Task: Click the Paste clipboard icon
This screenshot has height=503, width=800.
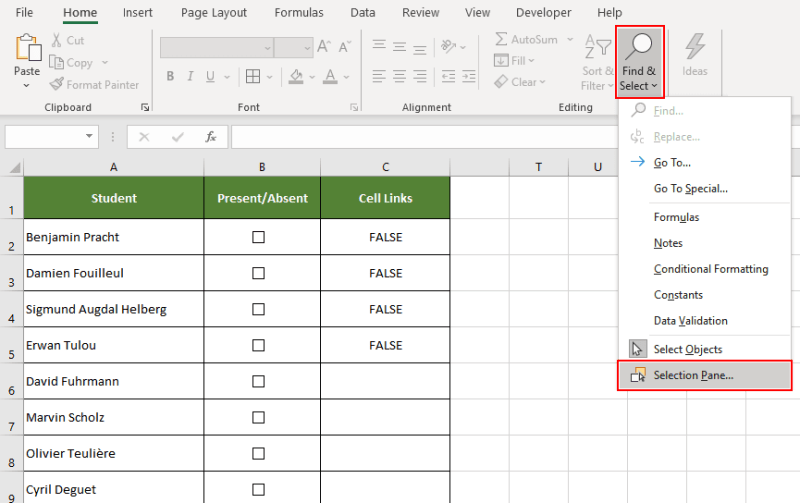Action: (28, 48)
